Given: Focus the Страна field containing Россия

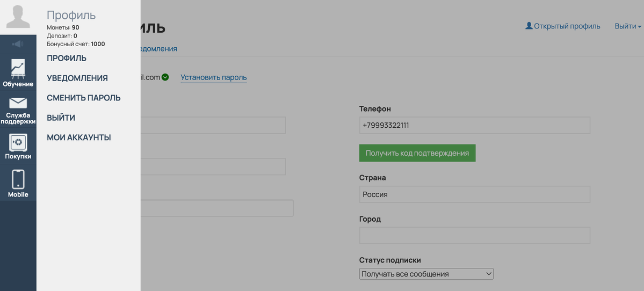Looking at the screenshot, I should pyautogui.click(x=474, y=194).
